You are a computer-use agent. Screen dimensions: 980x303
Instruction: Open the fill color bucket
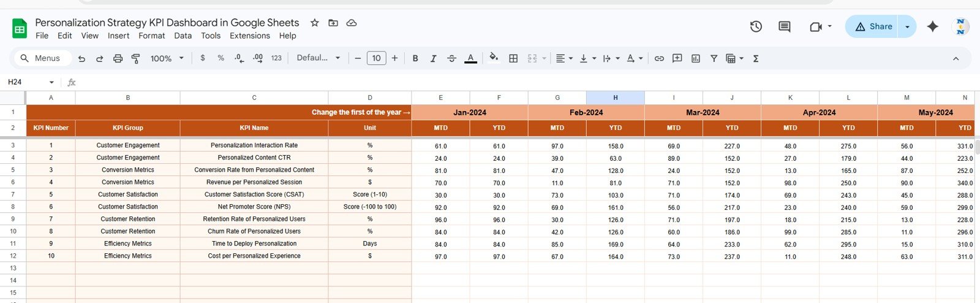(x=494, y=58)
